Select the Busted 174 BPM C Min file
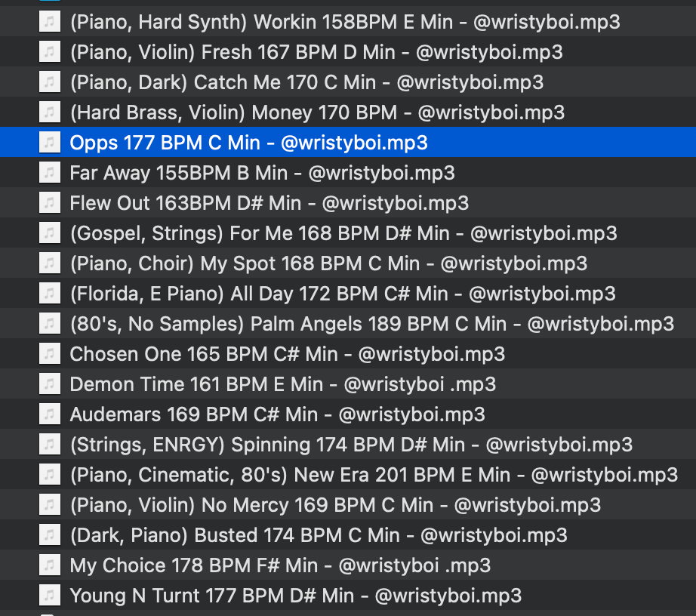 318,535
